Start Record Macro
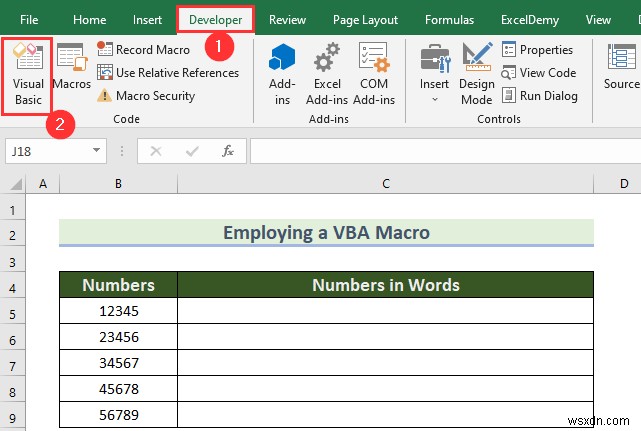 (x=143, y=49)
